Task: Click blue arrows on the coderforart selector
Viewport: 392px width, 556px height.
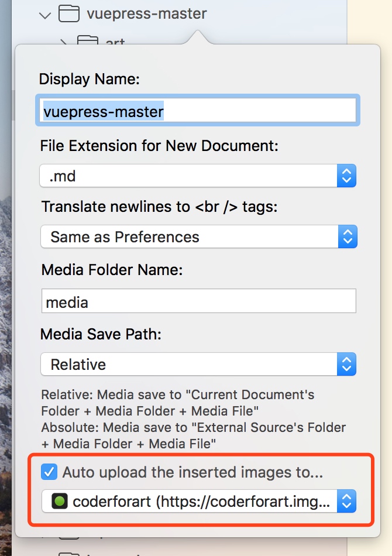Action: (x=346, y=502)
